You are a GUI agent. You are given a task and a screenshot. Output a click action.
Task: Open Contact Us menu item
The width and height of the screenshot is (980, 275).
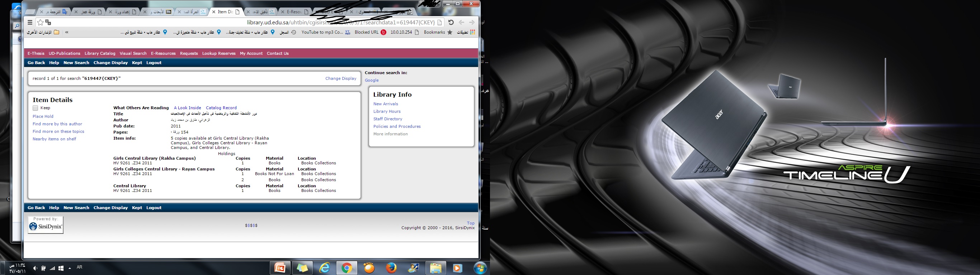click(x=278, y=54)
